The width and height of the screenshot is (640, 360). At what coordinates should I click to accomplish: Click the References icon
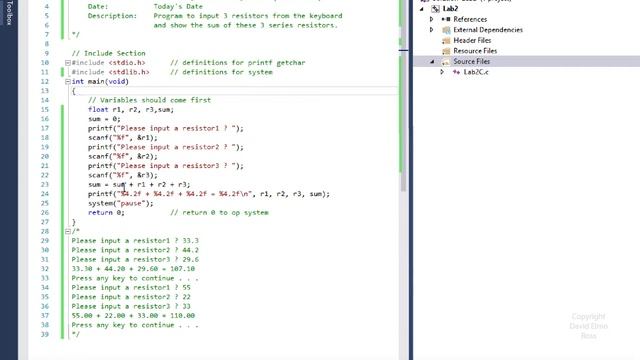pyautogui.click(x=446, y=19)
